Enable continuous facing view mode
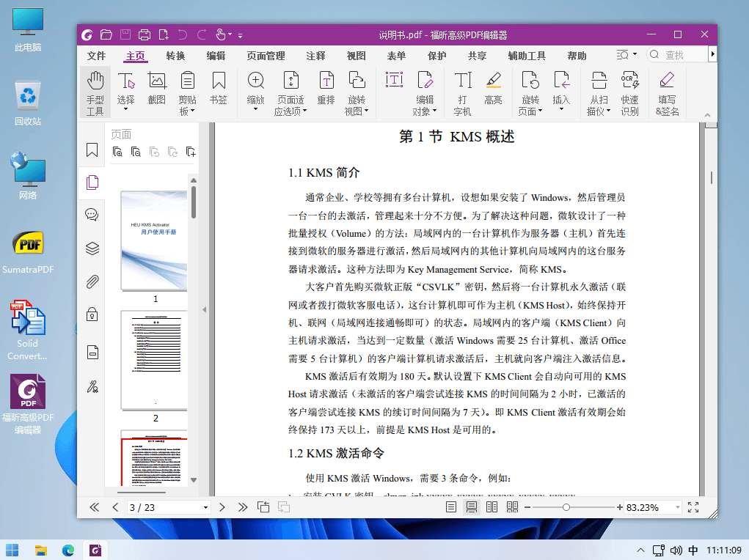 512,507
